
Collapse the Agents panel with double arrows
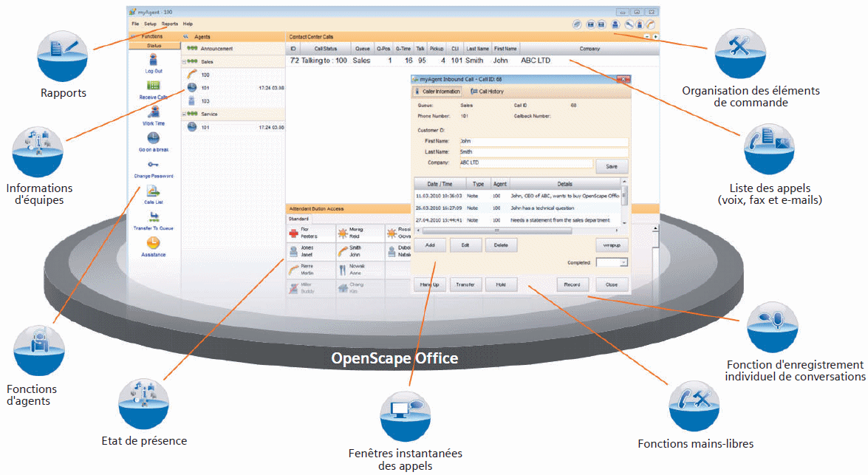point(186,36)
